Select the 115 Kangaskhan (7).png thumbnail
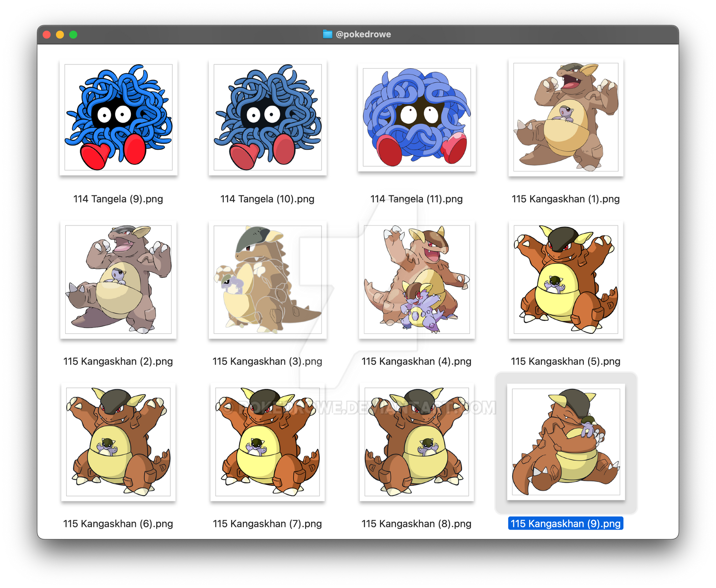 [x=267, y=442]
